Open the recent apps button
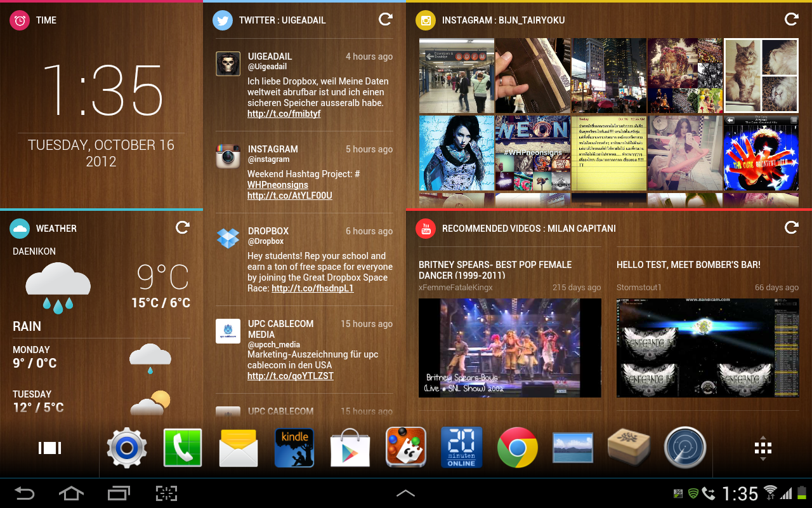Screen dimensions: 812x508 tap(119, 493)
